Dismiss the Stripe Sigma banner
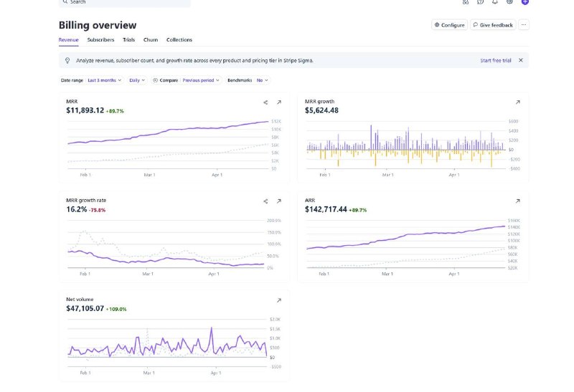 click(521, 60)
